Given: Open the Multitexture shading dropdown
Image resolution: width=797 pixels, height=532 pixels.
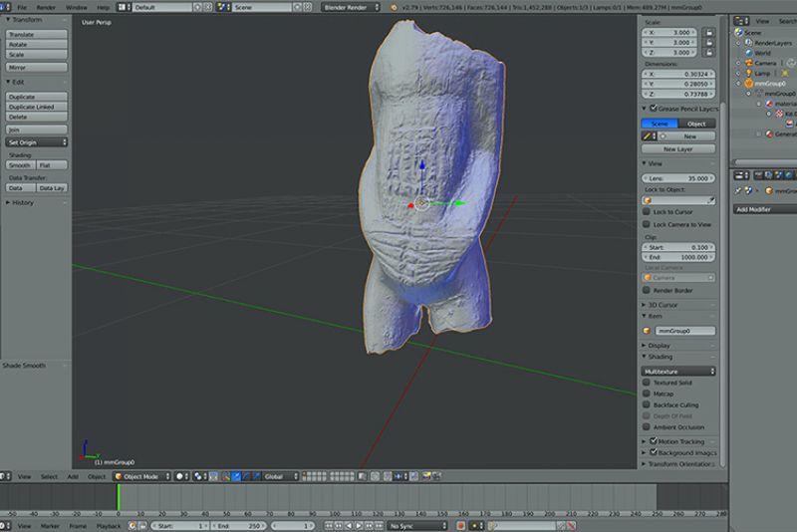Looking at the screenshot, I should (x=678, y=372).
